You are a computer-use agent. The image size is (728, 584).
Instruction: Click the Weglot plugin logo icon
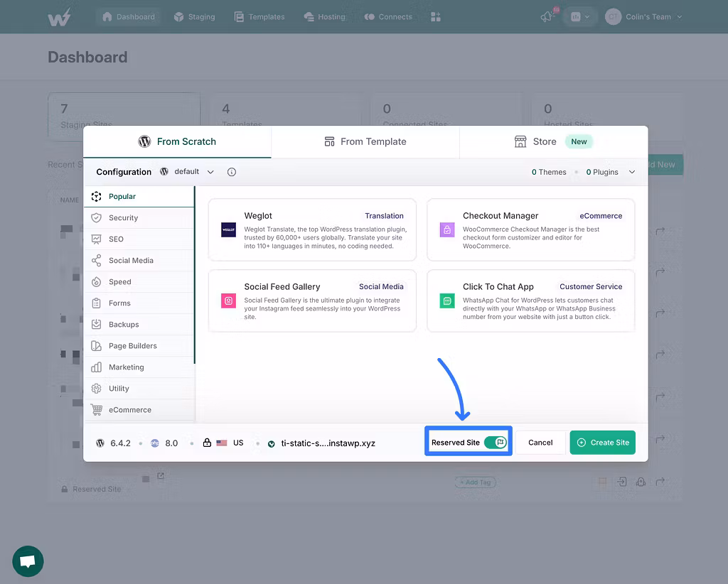(228, 230)
